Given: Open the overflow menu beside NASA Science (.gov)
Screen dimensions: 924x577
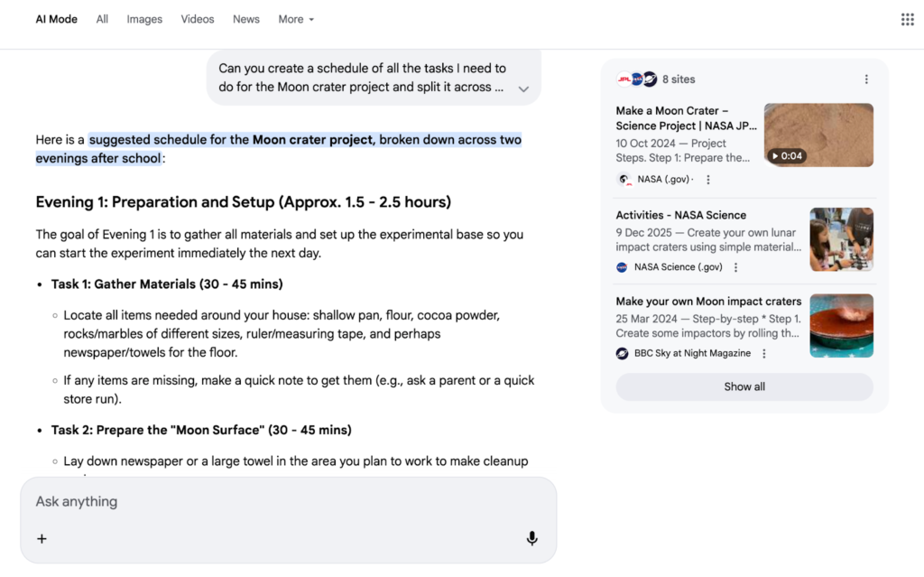Looking at the screenshot, I should pyautogui.click(x=735, y=267).
